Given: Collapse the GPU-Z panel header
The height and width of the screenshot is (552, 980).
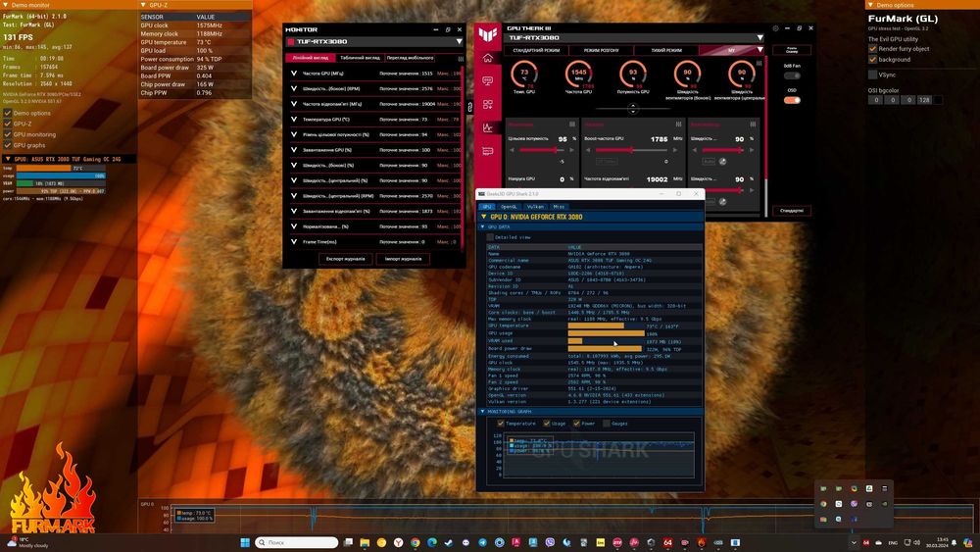Looking at the screenshot, I should [x=143, y=4].
